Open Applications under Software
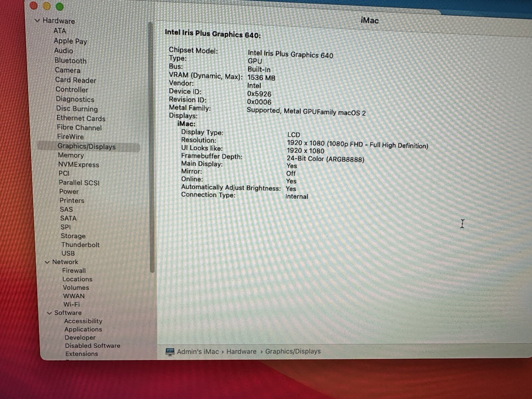Image resolution: width=532 pixels, height=399 pixels. click(x=83, y=330)
